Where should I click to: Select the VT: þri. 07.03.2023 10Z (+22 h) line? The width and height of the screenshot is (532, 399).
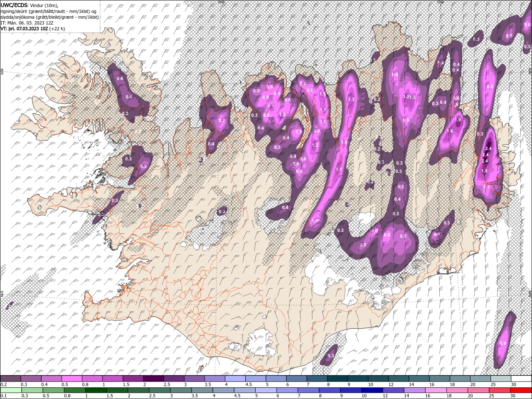tap(32, 29)
